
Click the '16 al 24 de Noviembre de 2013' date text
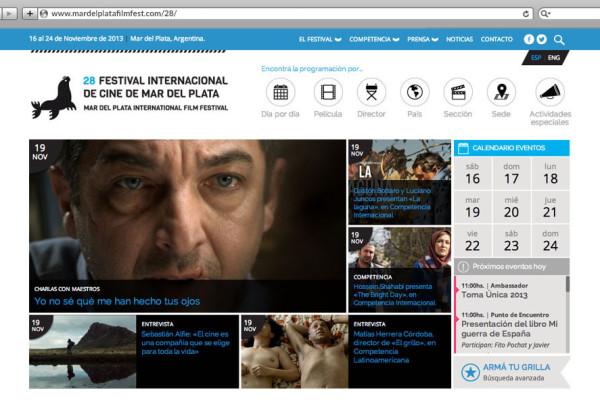[x=76, y=39]
